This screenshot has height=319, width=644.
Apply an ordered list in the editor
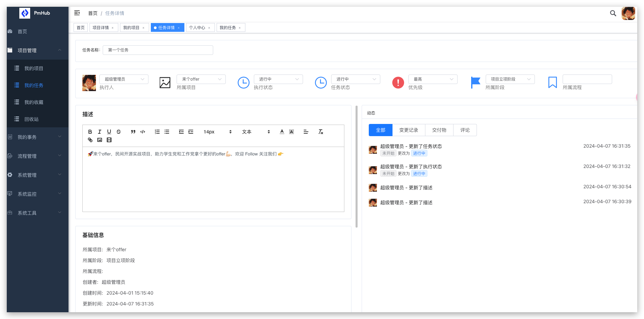tap(157, 132)
